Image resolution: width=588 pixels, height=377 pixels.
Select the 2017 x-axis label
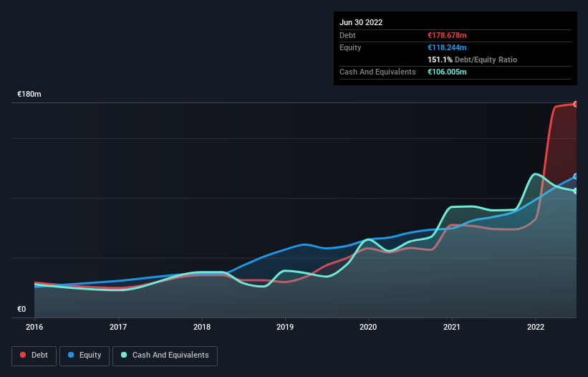tap(118, 327)
